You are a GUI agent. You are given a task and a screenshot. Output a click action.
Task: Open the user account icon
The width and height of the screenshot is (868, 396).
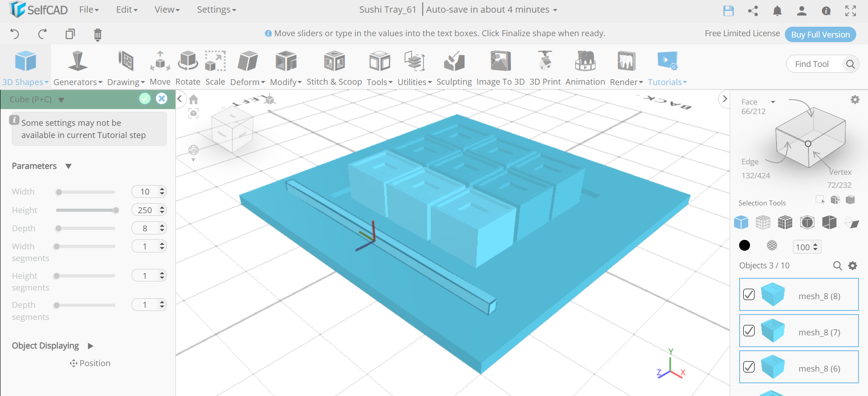coord(802,11)
